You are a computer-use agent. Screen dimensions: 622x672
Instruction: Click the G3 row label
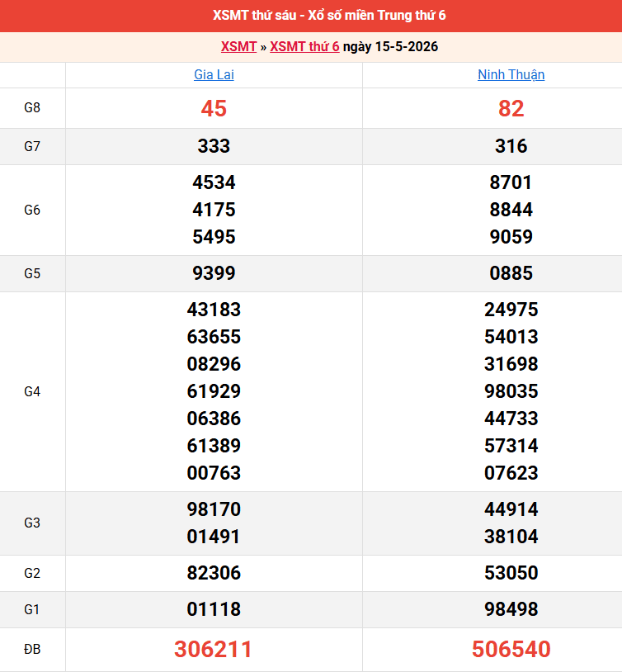click(x=32, y=523)
